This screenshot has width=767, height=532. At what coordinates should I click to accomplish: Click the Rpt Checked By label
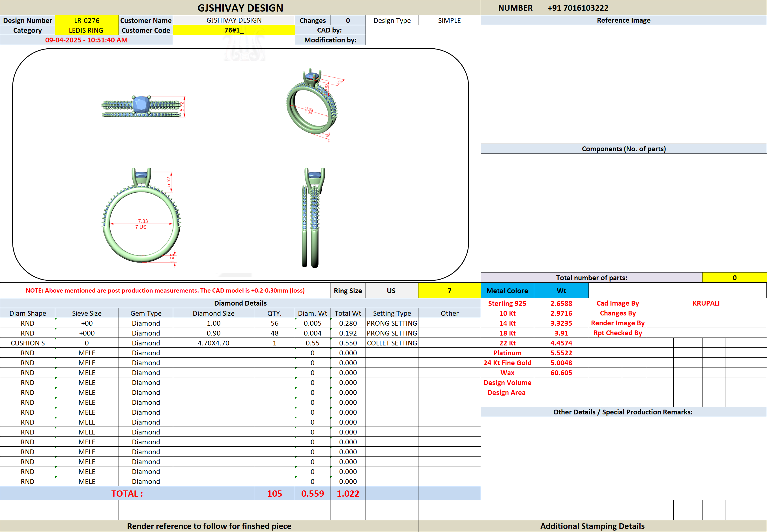tap(618, 333)
